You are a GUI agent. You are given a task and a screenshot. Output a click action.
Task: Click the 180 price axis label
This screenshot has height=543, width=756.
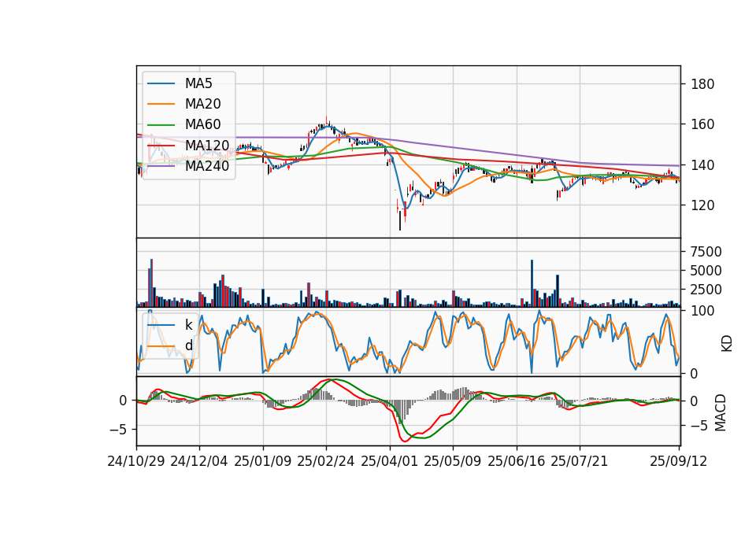702,84
